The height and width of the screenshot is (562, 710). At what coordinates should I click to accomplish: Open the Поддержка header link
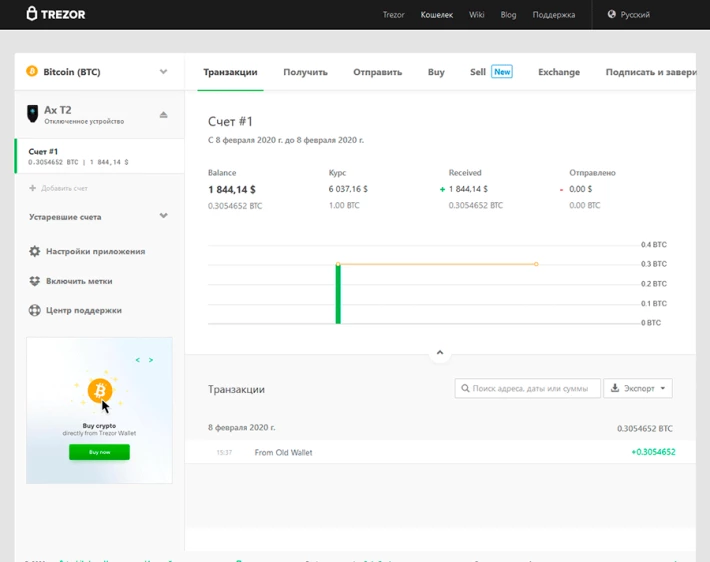pyautogui.click(x=554, y=14)
